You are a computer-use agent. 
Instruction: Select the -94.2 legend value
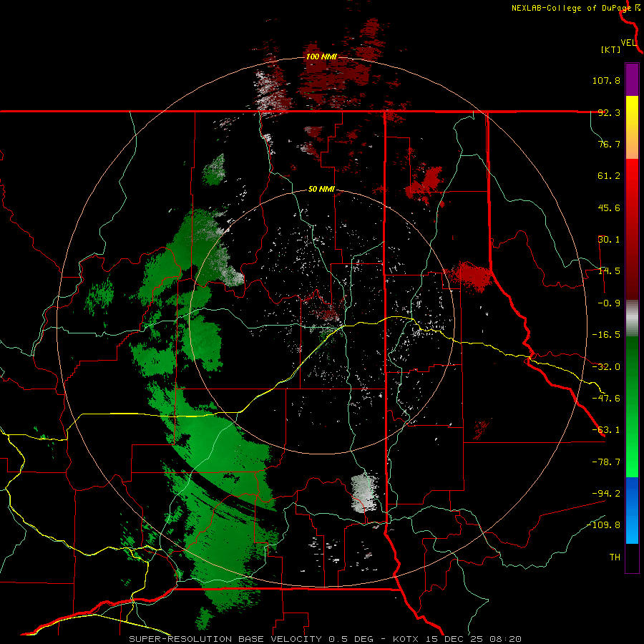606,493
